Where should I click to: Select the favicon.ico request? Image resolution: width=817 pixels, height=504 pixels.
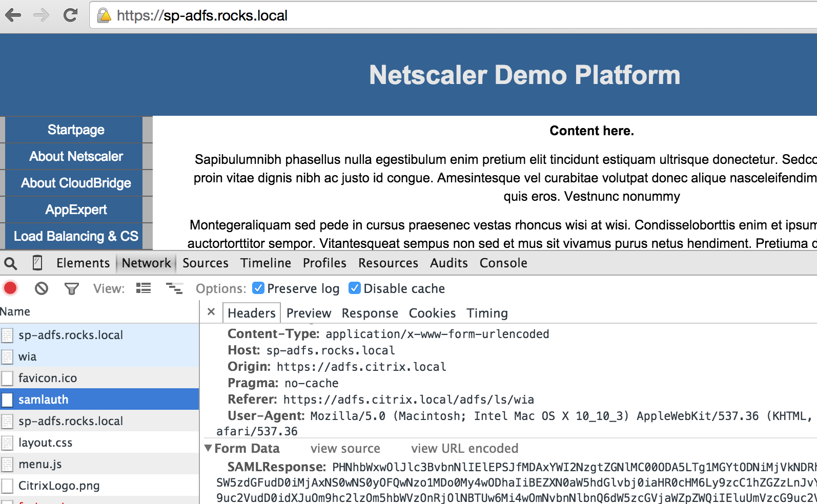48,378
